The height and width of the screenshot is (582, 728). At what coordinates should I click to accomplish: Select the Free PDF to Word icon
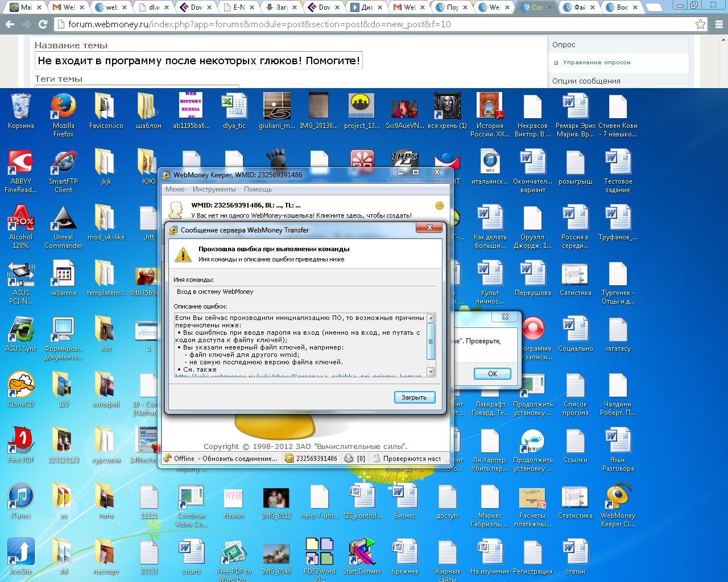point(234,559)
